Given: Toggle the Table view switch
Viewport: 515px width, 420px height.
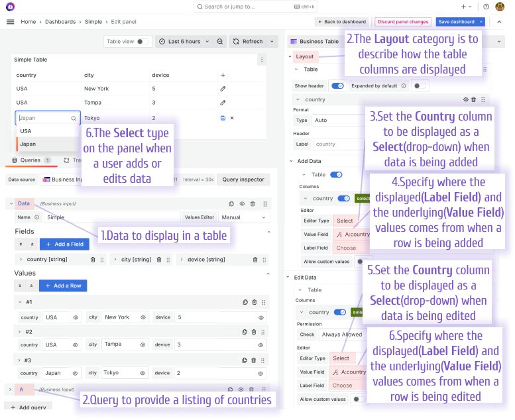Looking at the screenshot, I should [x=143, y=41].
